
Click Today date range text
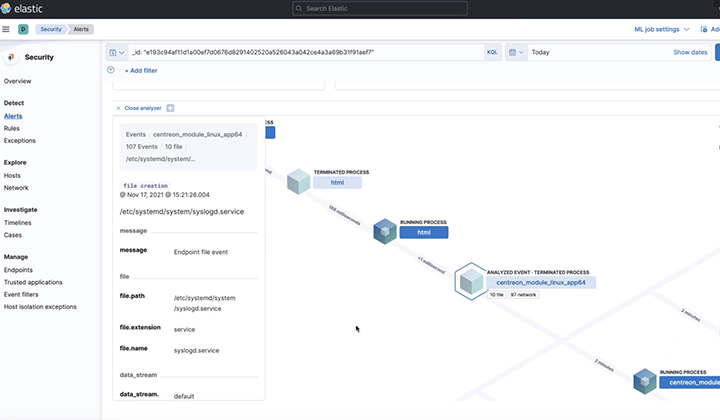coord(540,52)
